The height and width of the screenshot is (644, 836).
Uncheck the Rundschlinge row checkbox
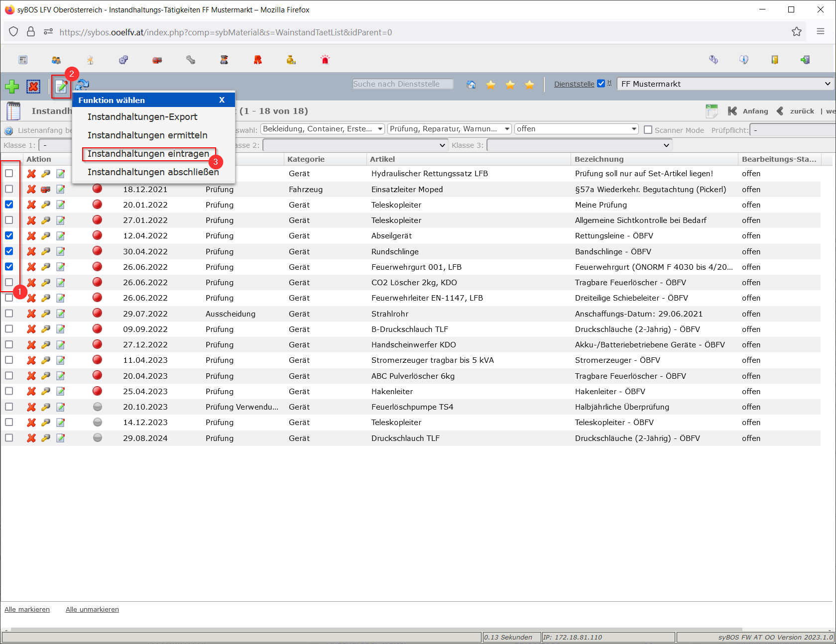9,251
